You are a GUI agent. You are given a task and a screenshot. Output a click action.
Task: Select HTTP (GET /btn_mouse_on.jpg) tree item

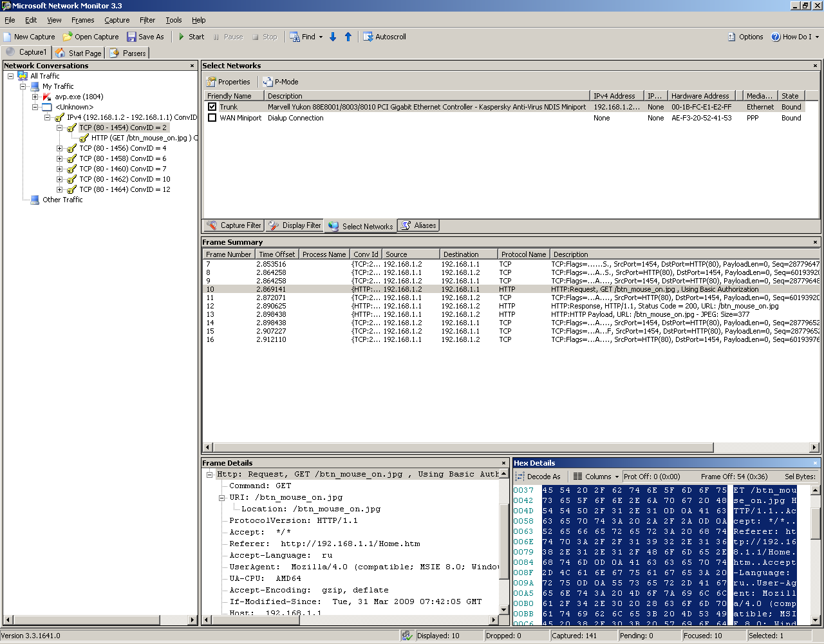[x=138, y=138]
